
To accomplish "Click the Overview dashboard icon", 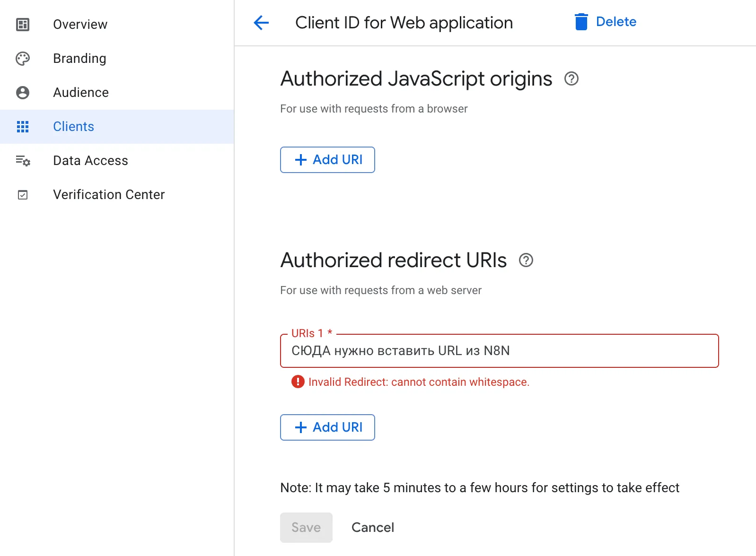I will click(23, 25).
